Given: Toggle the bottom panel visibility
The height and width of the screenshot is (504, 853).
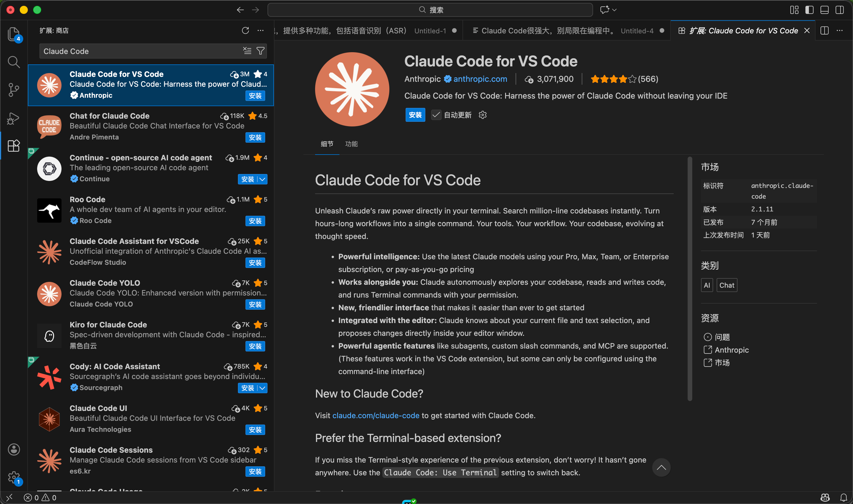Looking at the screenshot, I should [825, 10].
